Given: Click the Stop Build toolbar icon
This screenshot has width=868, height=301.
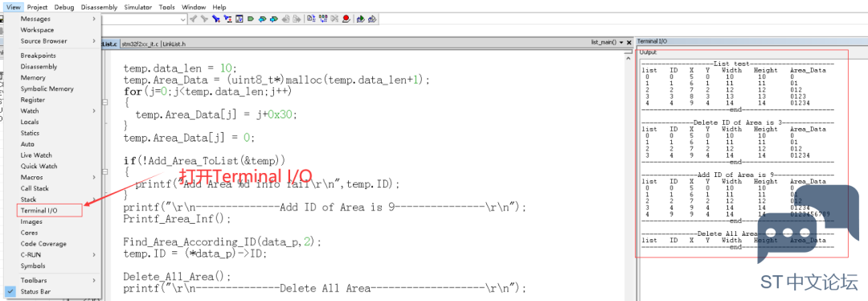Looking at the screenshot, I should pyautogui.click(x=334, y=19).
